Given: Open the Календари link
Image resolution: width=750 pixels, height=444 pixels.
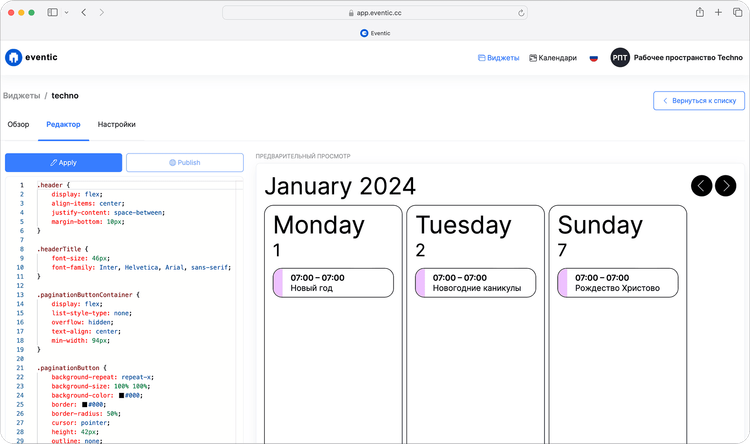Looking at the screenshot, I should [x=552, y=58].
